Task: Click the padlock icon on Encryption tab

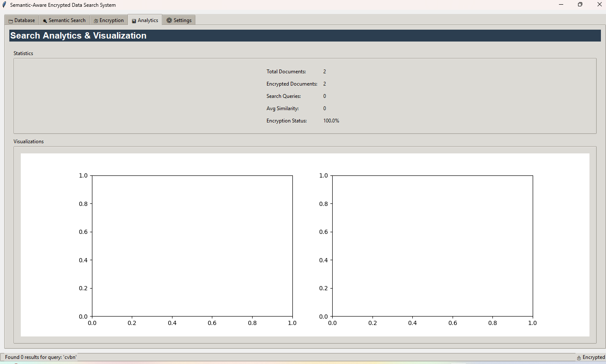Action: click(x=96, y=21)
